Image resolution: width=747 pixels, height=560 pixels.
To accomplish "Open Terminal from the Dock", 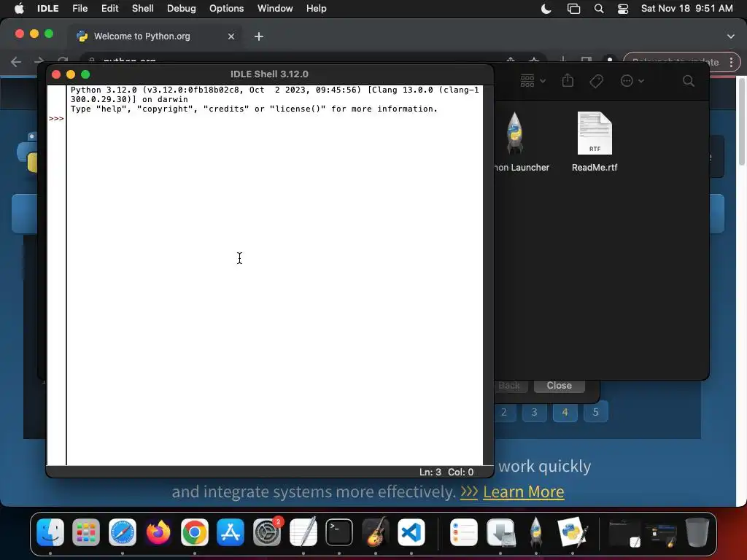I will tap(339, 532).
